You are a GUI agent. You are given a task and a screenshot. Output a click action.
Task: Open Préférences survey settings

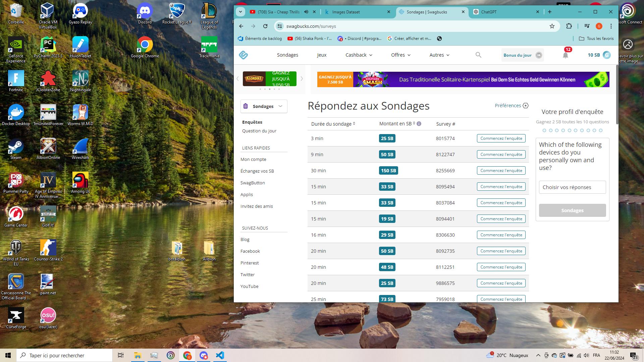click(x=511, y=105)
